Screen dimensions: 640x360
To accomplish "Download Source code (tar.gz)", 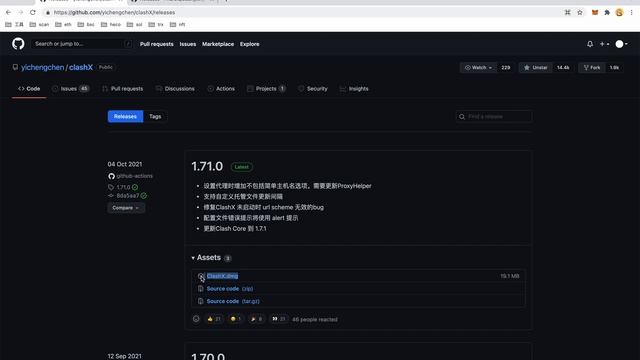I will click(x=233, y=301).
